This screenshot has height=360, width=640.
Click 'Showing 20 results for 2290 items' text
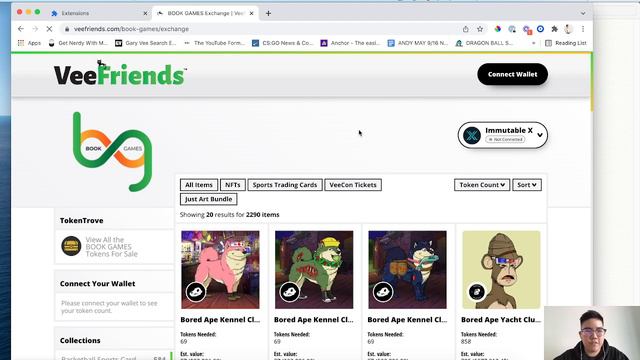pos(229,215)
